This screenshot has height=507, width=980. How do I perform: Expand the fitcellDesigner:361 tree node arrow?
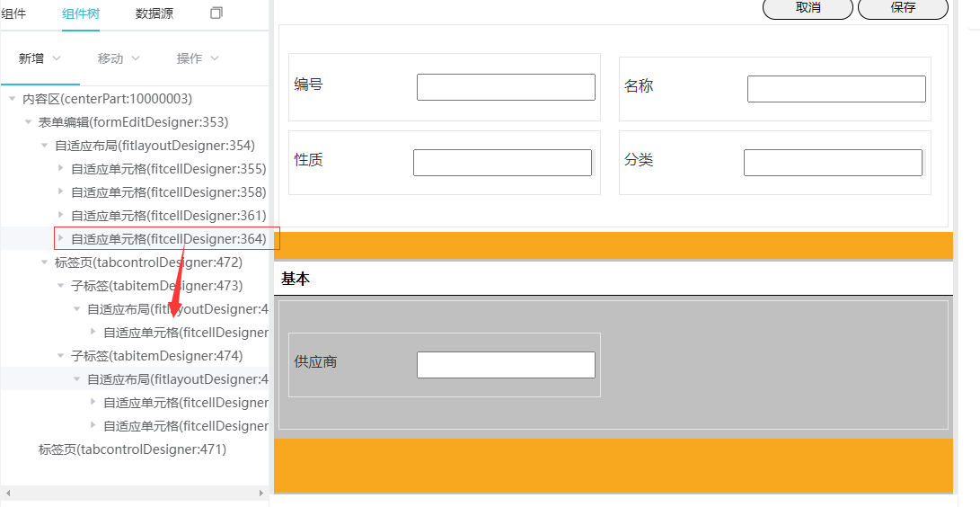coord(60,215)
